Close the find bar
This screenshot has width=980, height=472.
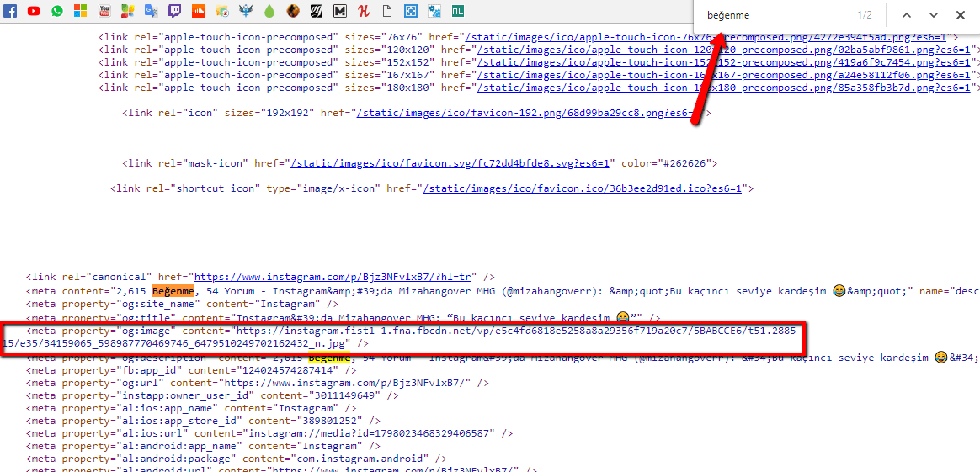[x=961, y=15]
